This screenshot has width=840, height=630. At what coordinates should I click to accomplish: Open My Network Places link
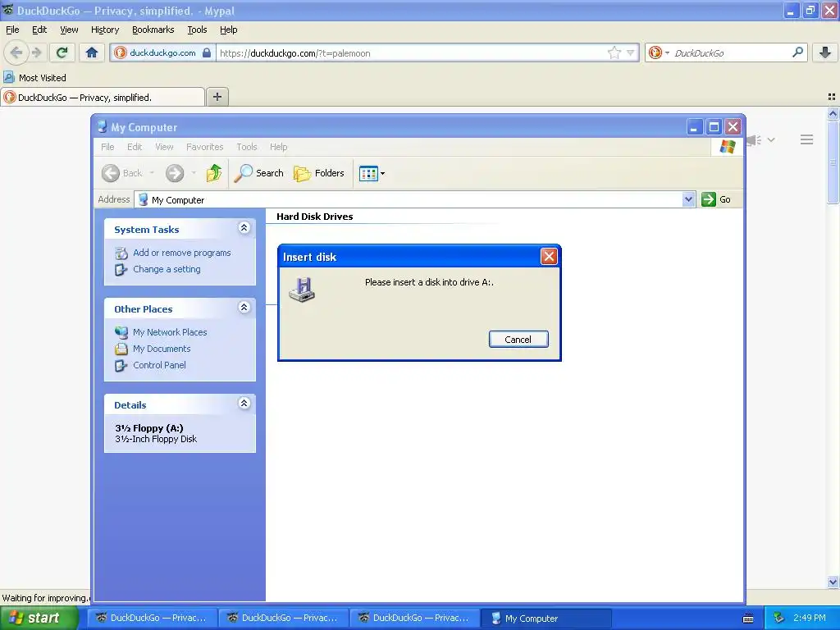coord(170,332)
